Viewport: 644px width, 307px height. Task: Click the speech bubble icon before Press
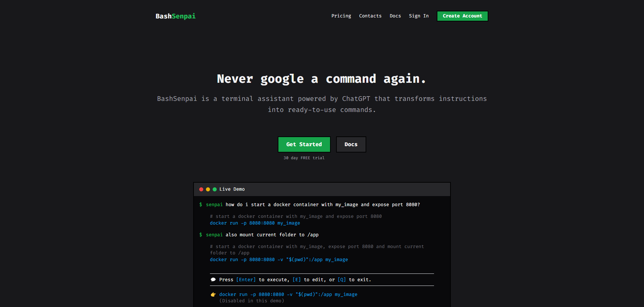point(213,280)
